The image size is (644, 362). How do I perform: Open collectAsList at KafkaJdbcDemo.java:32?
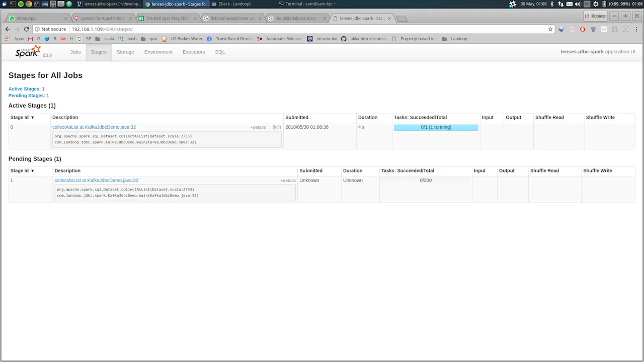coord(94,127)
